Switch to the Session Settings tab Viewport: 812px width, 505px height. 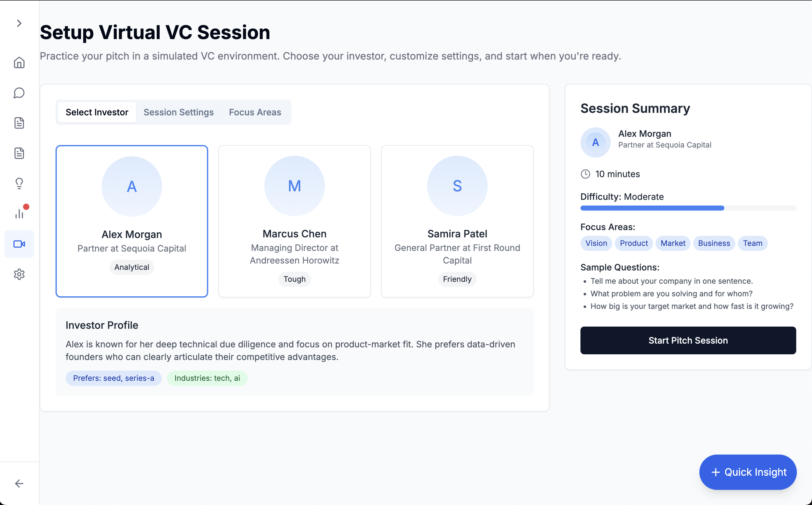pos(179,112)
